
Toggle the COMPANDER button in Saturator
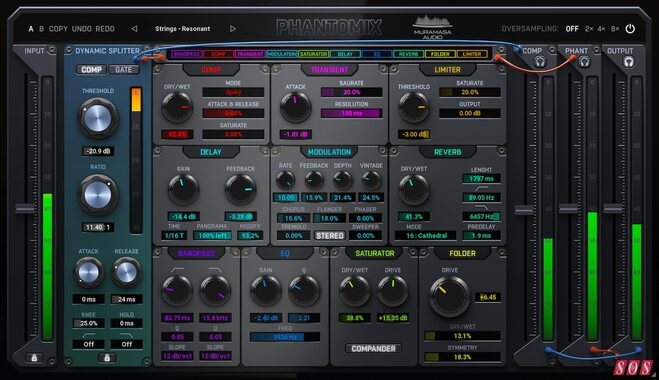coord(373,348)
